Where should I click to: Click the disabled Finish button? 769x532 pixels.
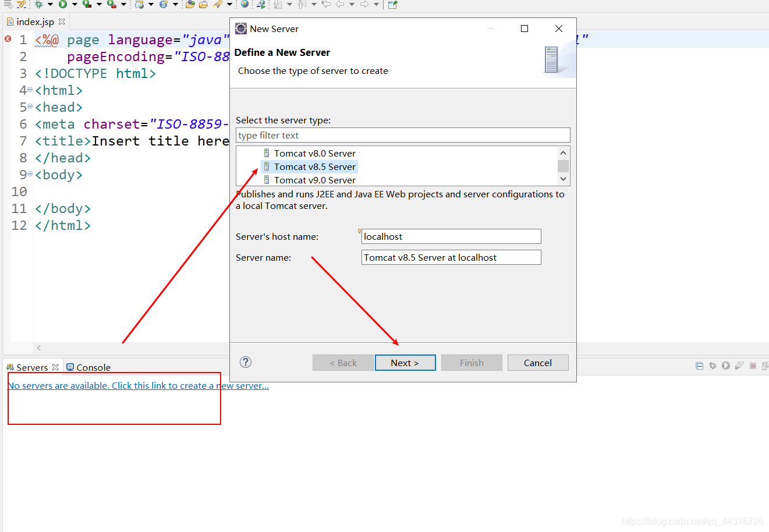472,363
